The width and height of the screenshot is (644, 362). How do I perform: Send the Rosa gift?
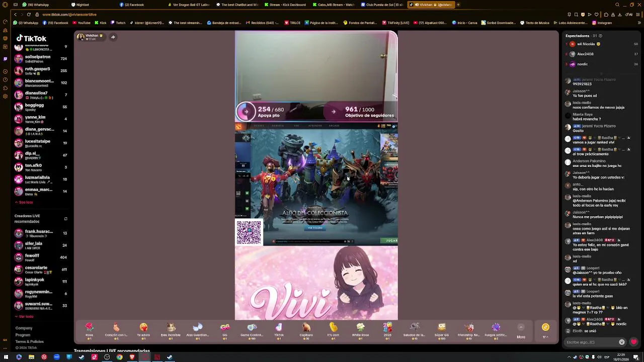89,330
